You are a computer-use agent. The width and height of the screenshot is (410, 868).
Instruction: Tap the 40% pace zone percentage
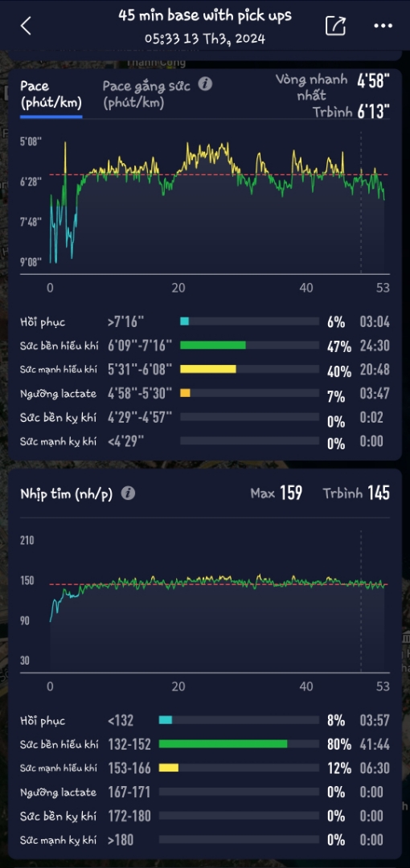338,371
